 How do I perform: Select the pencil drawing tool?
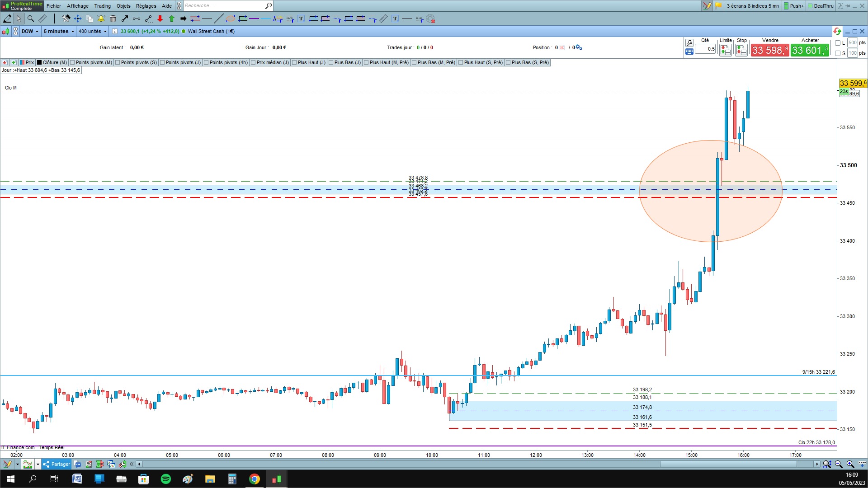coord(7,19)
